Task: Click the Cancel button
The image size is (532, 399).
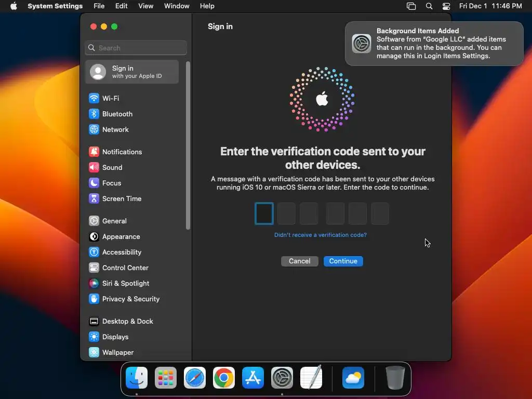Action: (300, 261)
